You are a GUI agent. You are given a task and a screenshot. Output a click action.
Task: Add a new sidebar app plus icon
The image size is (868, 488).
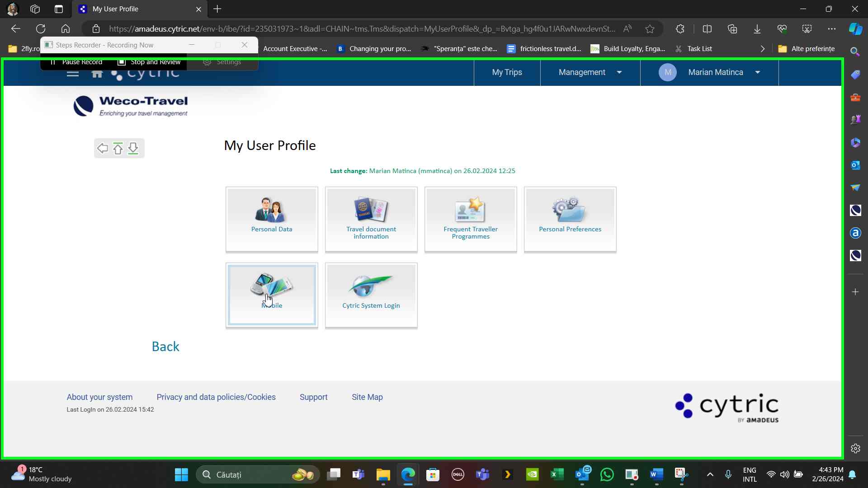(x=855, y=292)
